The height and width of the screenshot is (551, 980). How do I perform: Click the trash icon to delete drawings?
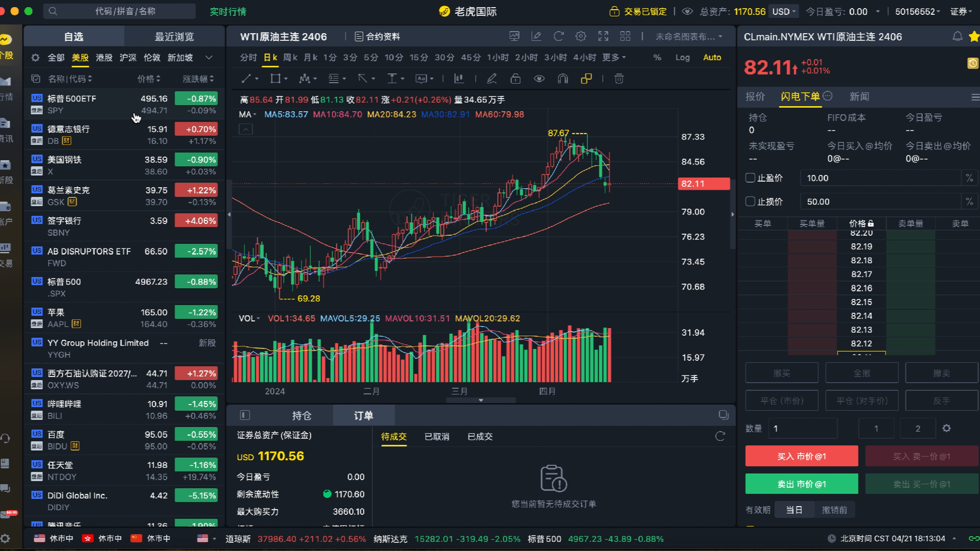pyautogui.click(x=619, y=79)
